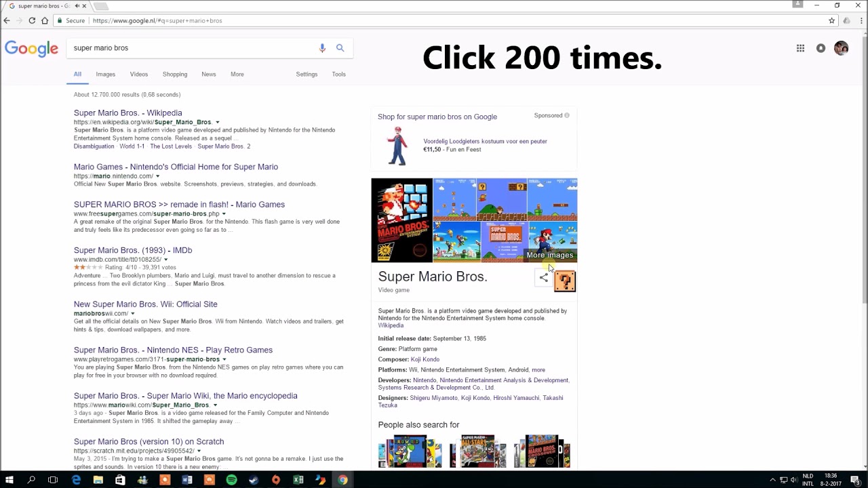Image resolution: width=868 pixels, height=488 pixels.
Task: Show hidden system tray icons
Action: [772, 480]
